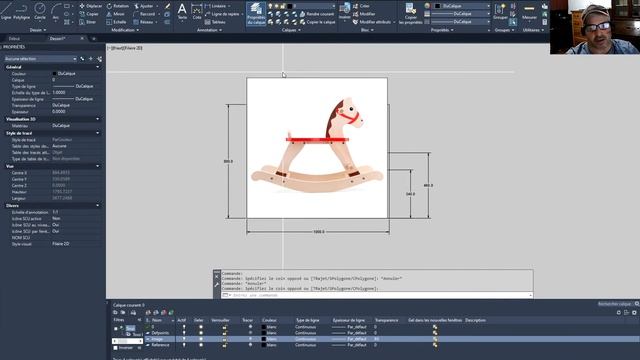Click color swatch of layer 0

(264, 327)
